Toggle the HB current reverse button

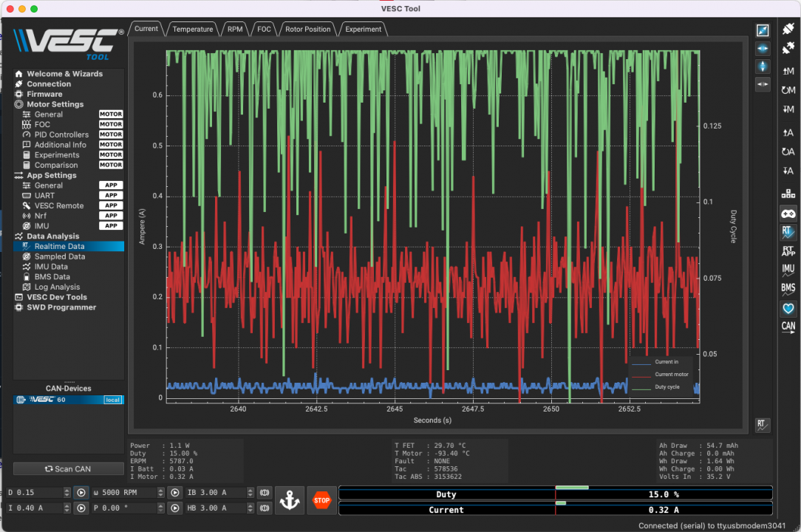point(265,508)
